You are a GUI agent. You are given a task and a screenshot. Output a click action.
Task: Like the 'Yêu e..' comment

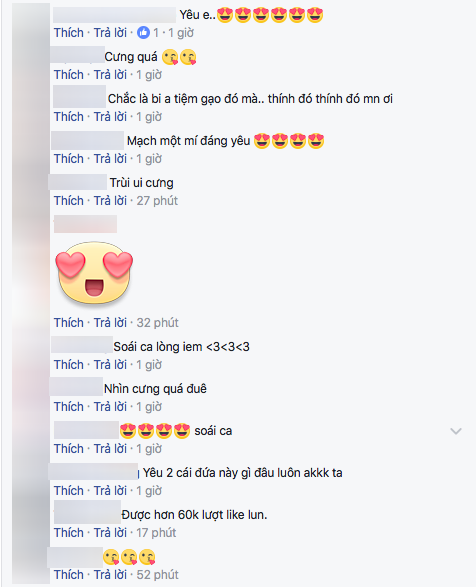pos(69,33)
